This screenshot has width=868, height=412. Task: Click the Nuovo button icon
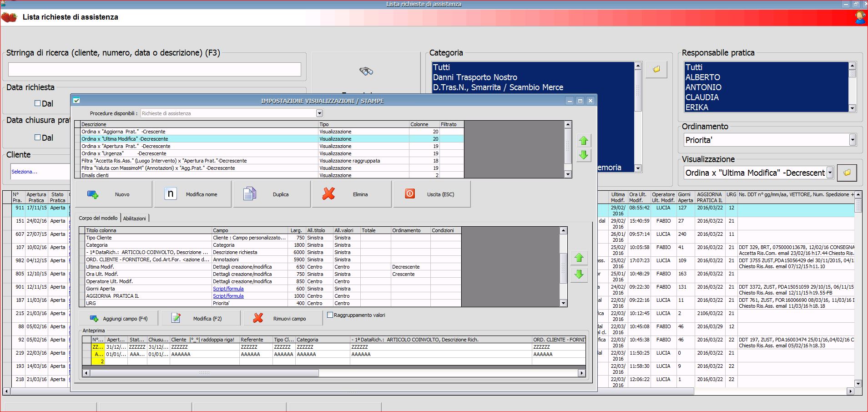pyautogui.click(x=93, y=194)
